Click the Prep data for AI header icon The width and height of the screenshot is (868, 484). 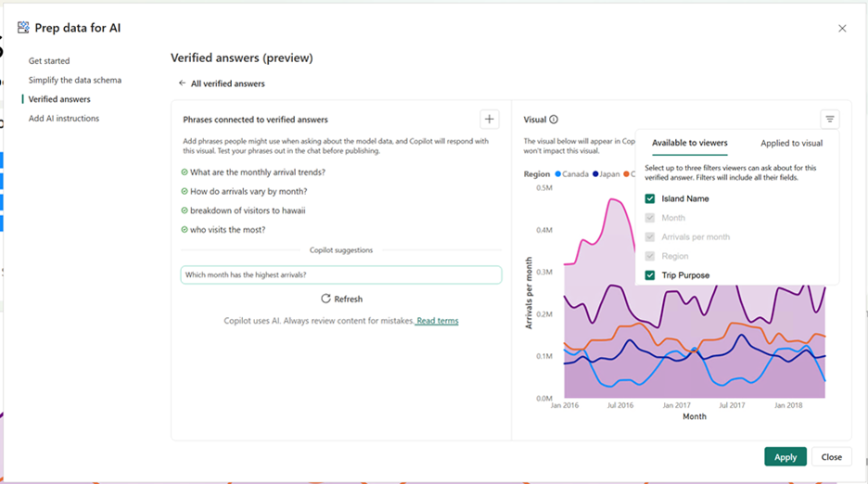[23, 28]
